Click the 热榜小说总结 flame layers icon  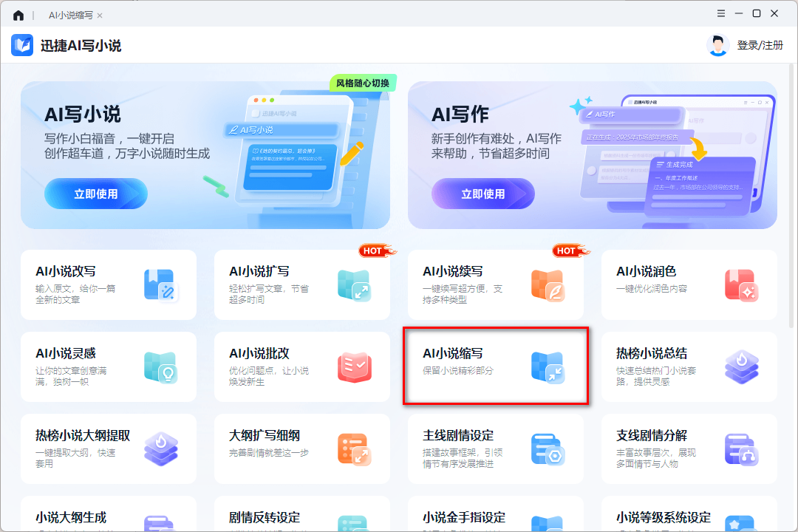(742, 367)
